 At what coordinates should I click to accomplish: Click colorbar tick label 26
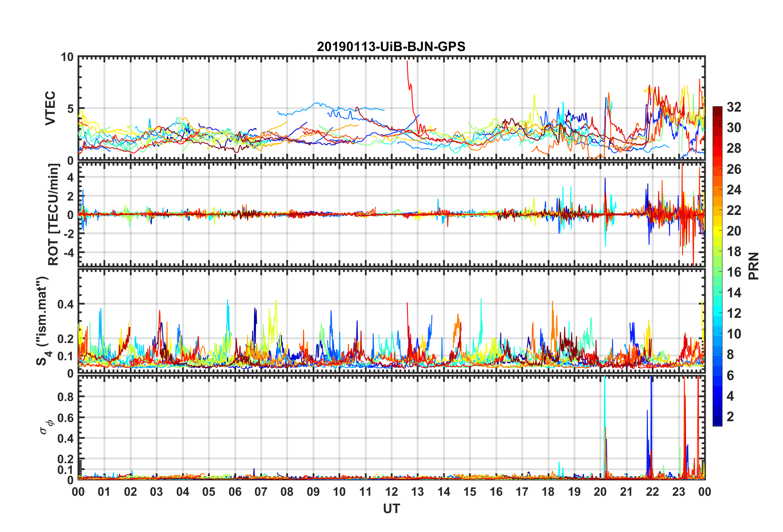734,169
